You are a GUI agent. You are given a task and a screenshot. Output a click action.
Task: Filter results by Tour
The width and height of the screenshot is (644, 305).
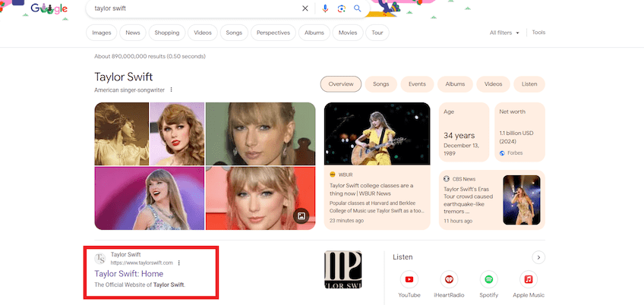pos(377,33)
